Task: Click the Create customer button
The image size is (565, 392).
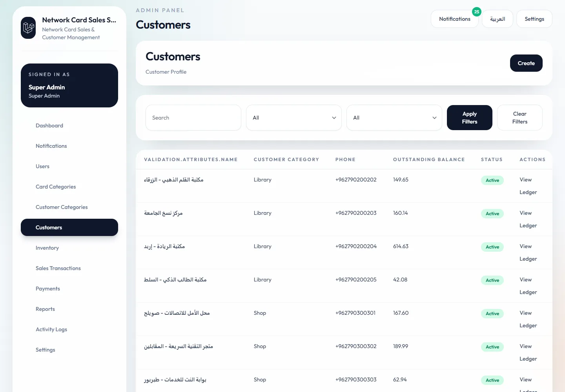Action: click(x=526, y=63)
